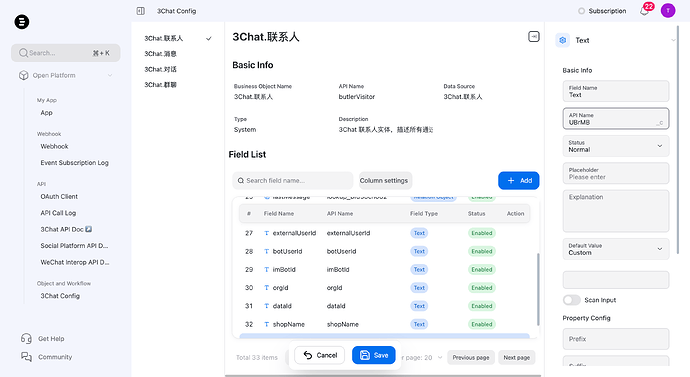Click the Open Platform cube icon

pyautogui.click(x=24, y=75)
